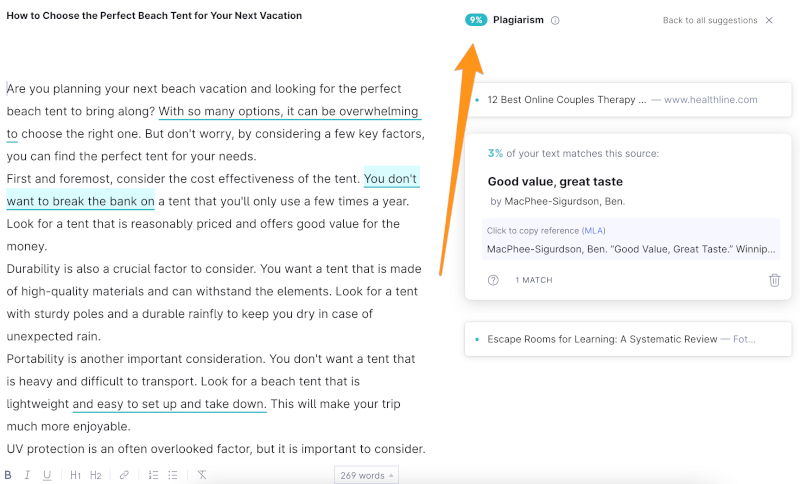This screenshot has height=484, width=800.
Task: Set Heading 2 style
Action: click(95, 475)
